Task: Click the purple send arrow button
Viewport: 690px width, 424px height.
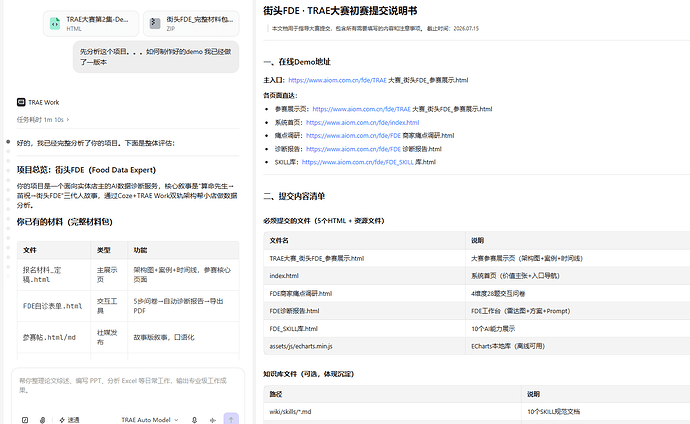Action: pyautogui.click(x=231, y=419)
